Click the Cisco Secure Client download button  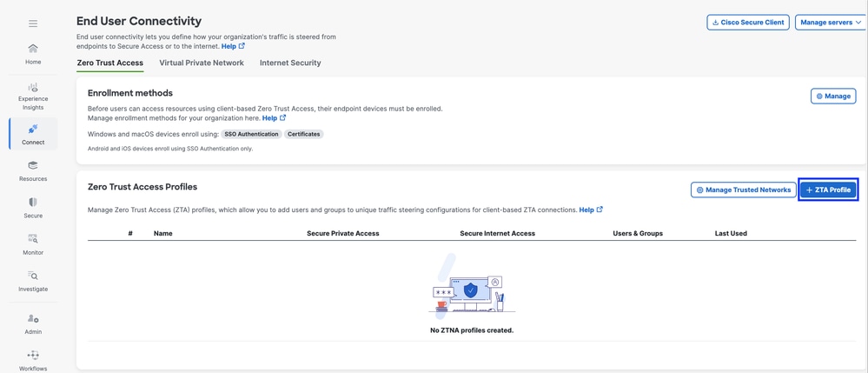click(x=748, y=22)
